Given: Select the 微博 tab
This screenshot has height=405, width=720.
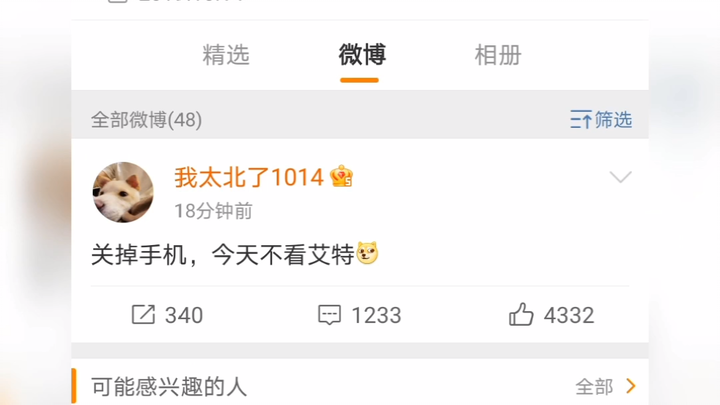Looking at the screenshot, I should (x=362, y=55).
